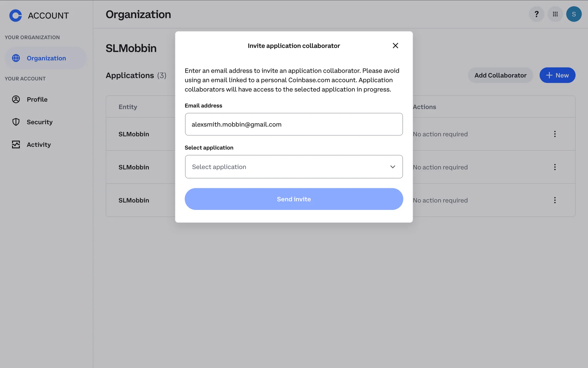Viewport: 588px width, 368px height.
Task: Open first row three-dot actions menu
Action: [x=555, y=134]
